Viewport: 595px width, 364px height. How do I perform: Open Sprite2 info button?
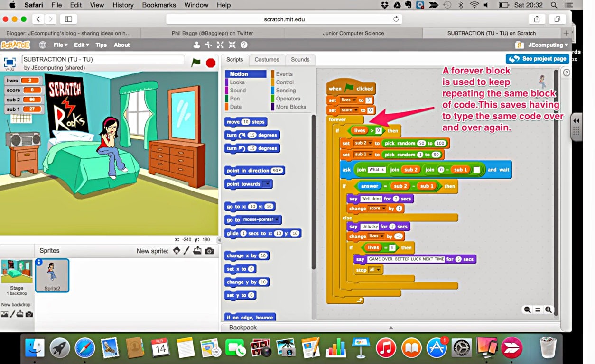click(39, 262)
